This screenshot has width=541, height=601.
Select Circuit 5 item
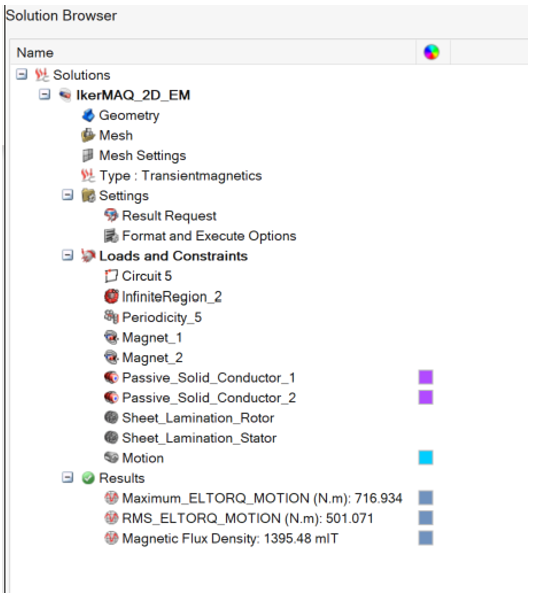147,276
